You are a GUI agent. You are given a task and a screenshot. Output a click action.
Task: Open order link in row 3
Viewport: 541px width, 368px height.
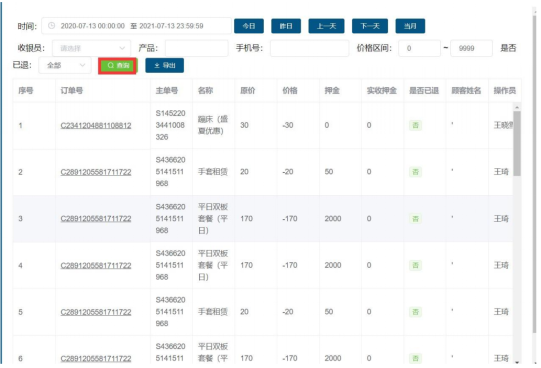click(96, 219)
